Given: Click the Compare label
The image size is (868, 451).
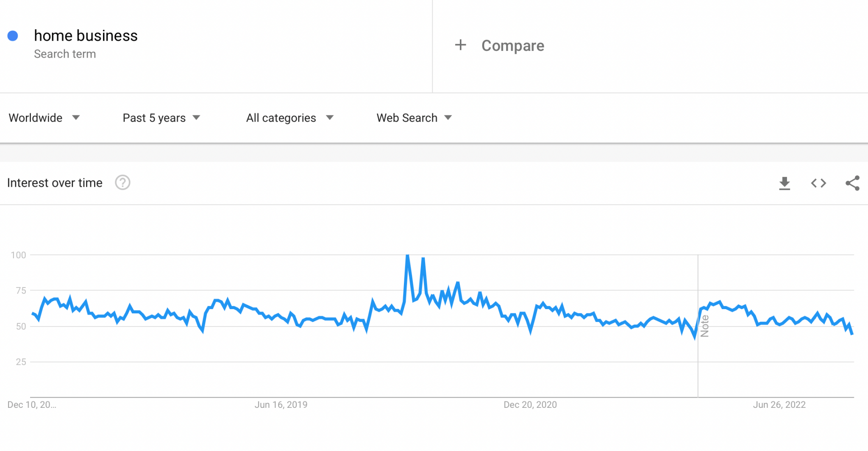Looking at the screenshot, I should (512, 45).
